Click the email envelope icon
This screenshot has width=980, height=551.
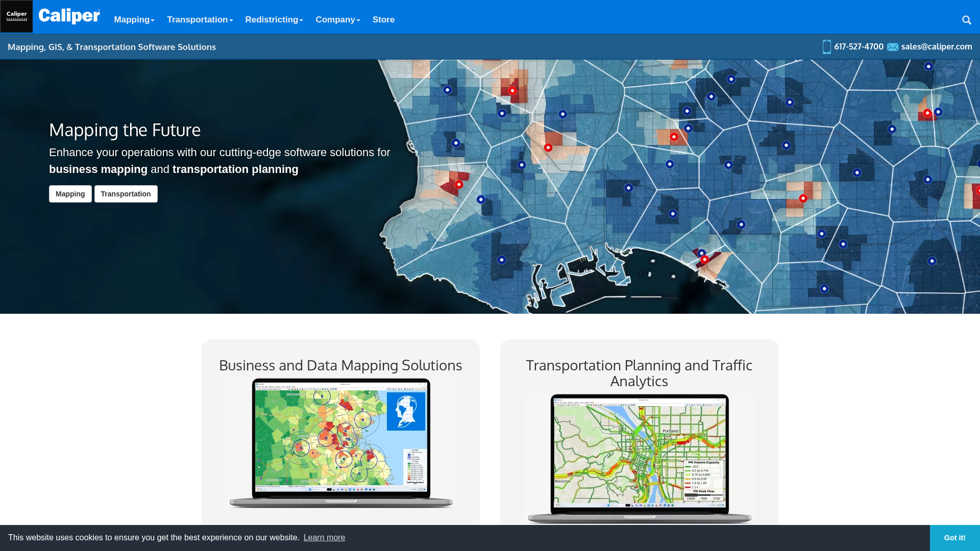click(892, 47)
